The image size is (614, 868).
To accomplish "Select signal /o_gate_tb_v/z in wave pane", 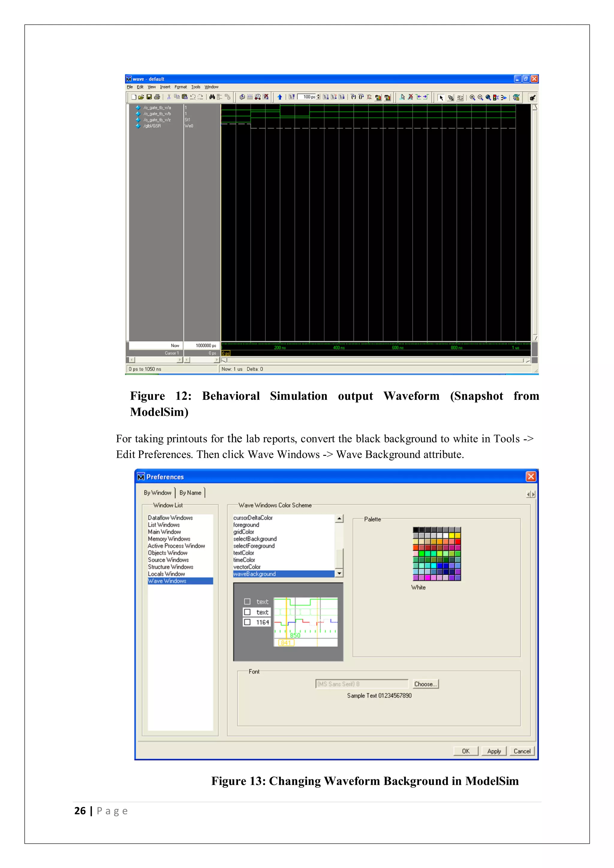I will click(157, 120).
